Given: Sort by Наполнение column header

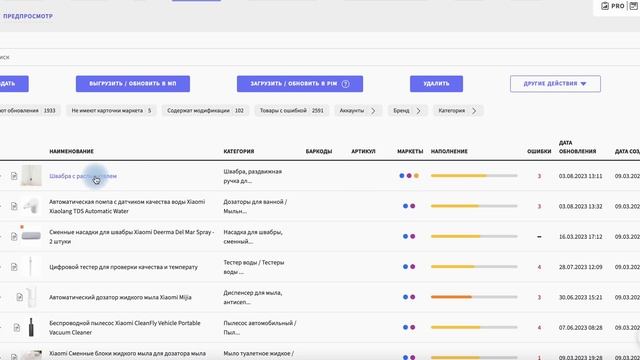Looking at the screenshot, I should click(449, 151).
